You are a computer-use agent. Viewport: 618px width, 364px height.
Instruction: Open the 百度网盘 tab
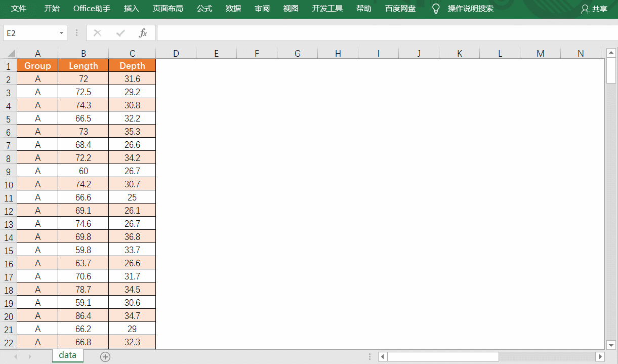click(x=400, y=9)
